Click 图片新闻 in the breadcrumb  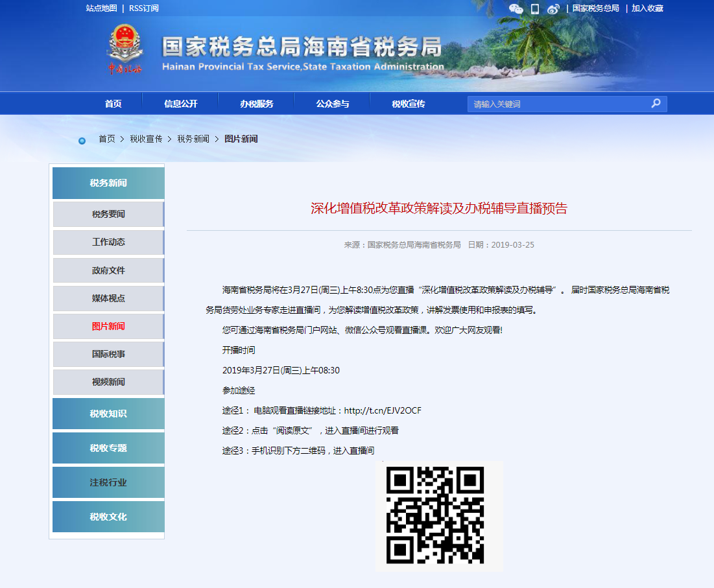click(x=241, y=139)
